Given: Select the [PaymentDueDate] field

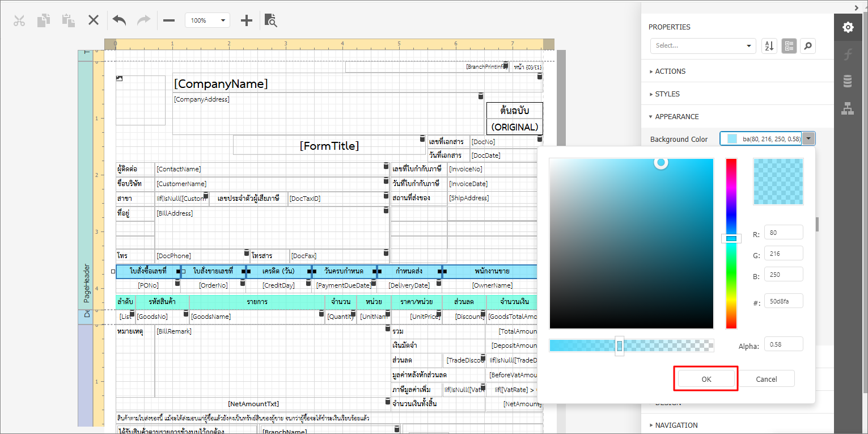Looking at the screenshot, I should pyautogui.click(x=345, y=285).
